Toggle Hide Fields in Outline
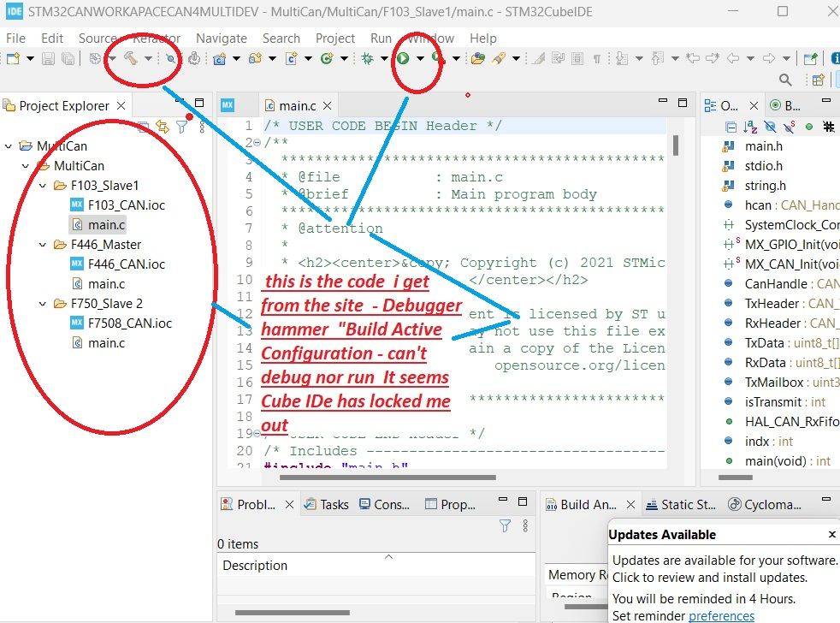The width and height of the screenshot is (840, 623). (770, 127)
